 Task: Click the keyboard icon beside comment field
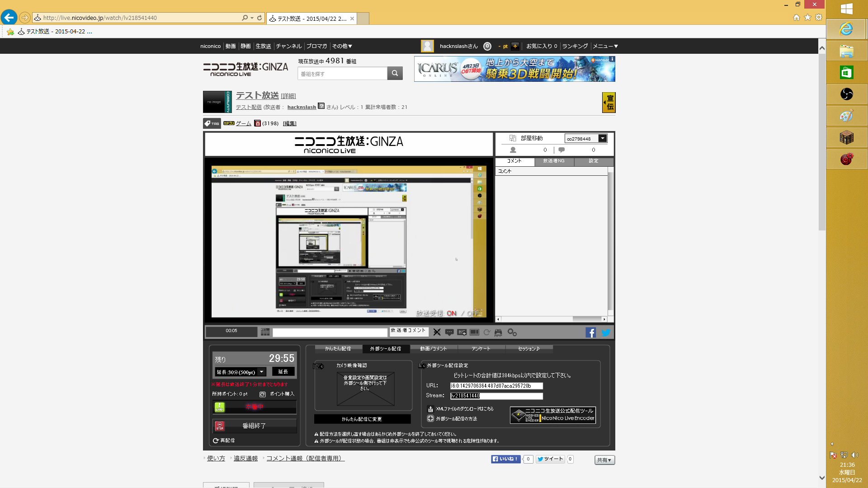(265, 332)
